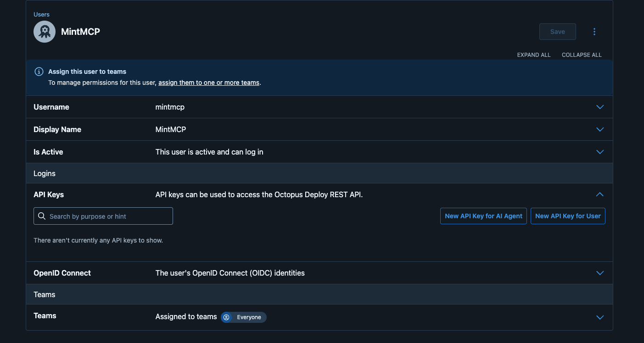Click the search magnifier icon
This screenshot has height=343, width=644.
tap(42, 216)
